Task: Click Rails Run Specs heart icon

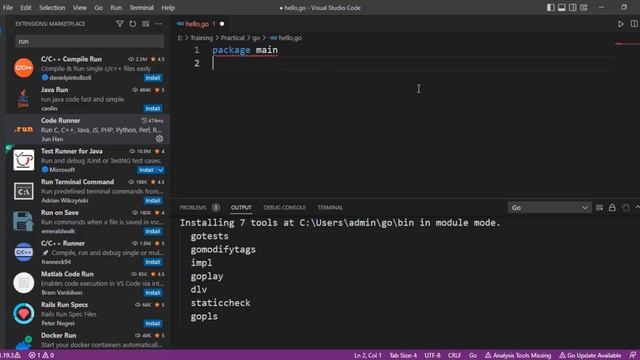Action: point(24,313)
